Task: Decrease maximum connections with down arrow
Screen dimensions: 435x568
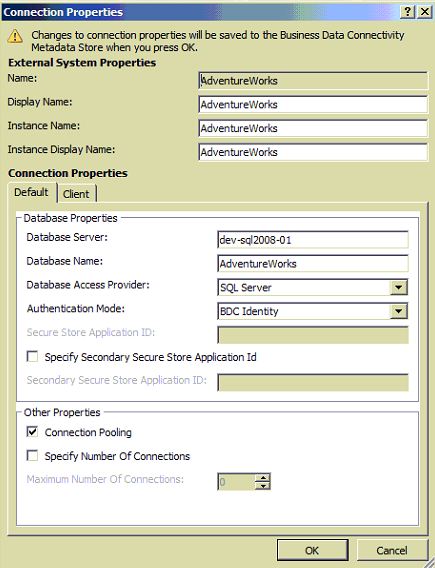Action: click(263, 486)
